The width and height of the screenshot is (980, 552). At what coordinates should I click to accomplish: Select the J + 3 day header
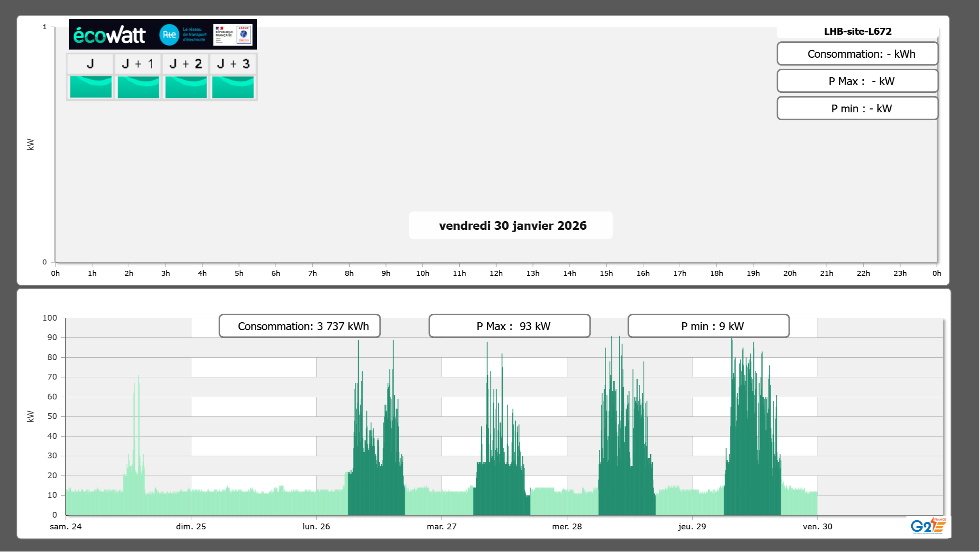tap(233, 64)
